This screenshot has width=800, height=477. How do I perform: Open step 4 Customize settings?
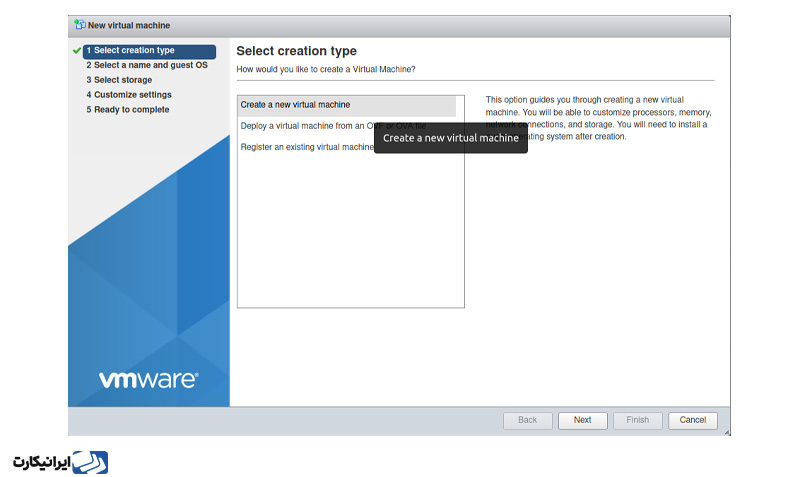[129, 95]
